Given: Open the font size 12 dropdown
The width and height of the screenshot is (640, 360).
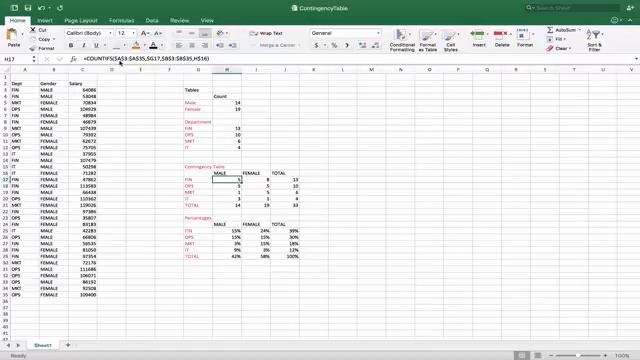Looking at the screenshot, I should [x=133, y=33].
